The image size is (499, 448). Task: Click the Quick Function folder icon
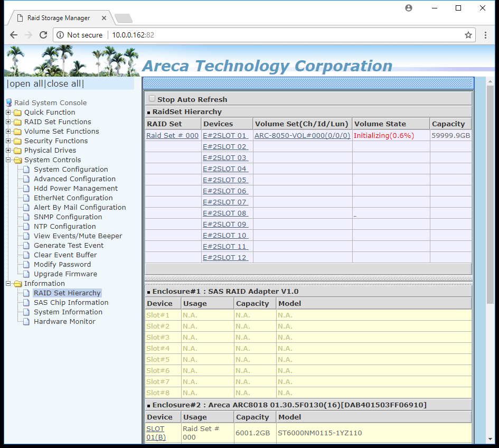[x=18, y=113]
